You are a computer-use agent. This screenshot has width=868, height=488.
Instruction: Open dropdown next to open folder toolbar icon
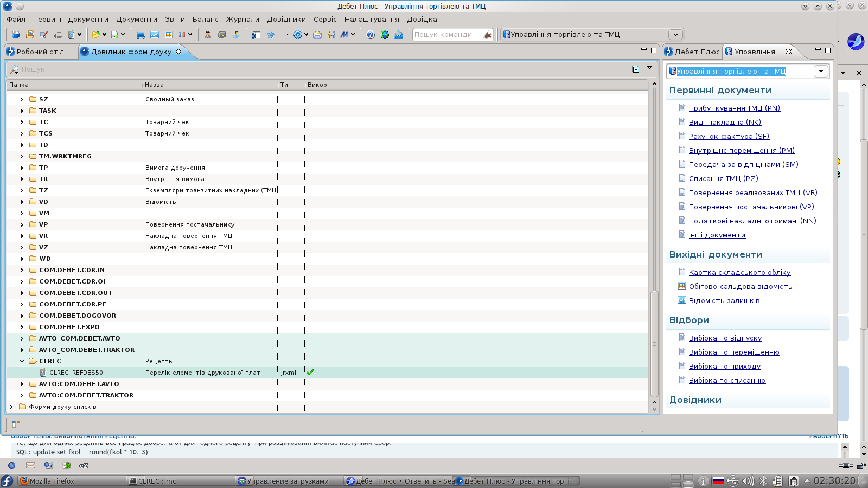tap(104, 35)
